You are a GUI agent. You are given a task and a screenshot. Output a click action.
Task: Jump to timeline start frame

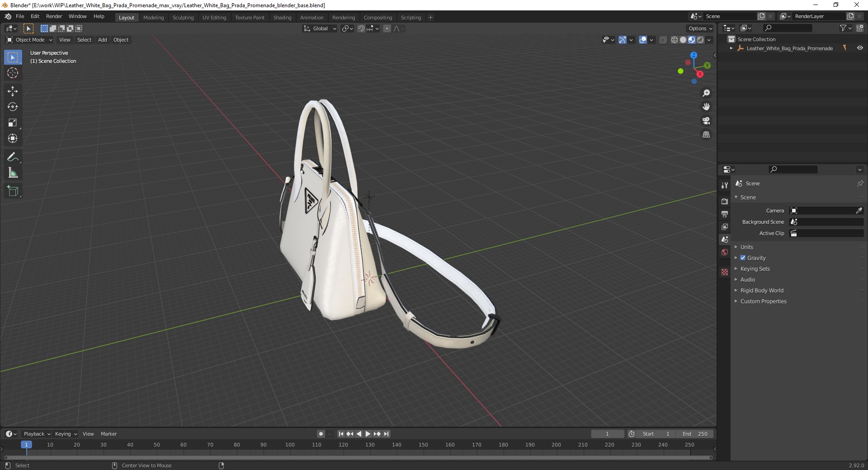(x=341, y=434)
